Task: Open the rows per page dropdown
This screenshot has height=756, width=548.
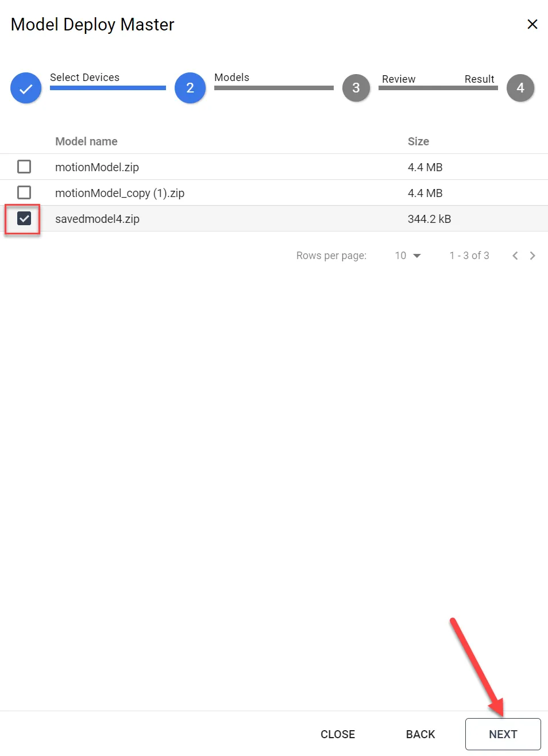Action: point(408,256)
